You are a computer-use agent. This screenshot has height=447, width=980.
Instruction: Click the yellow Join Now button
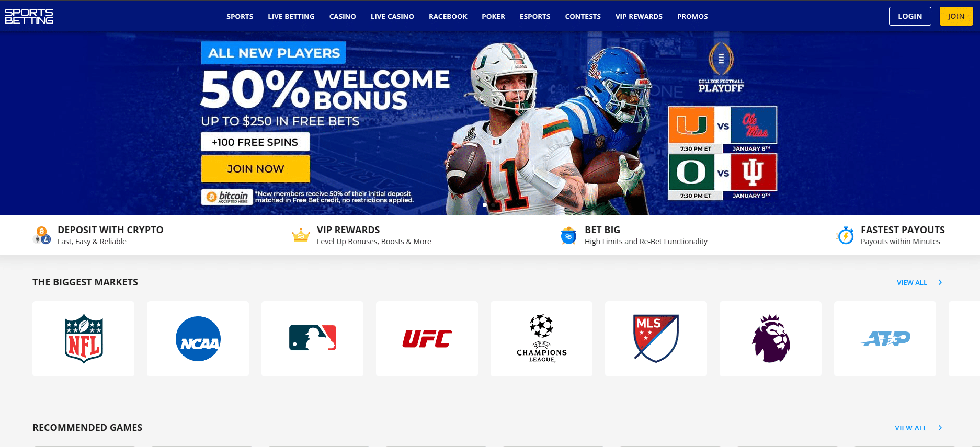point(256,169)
